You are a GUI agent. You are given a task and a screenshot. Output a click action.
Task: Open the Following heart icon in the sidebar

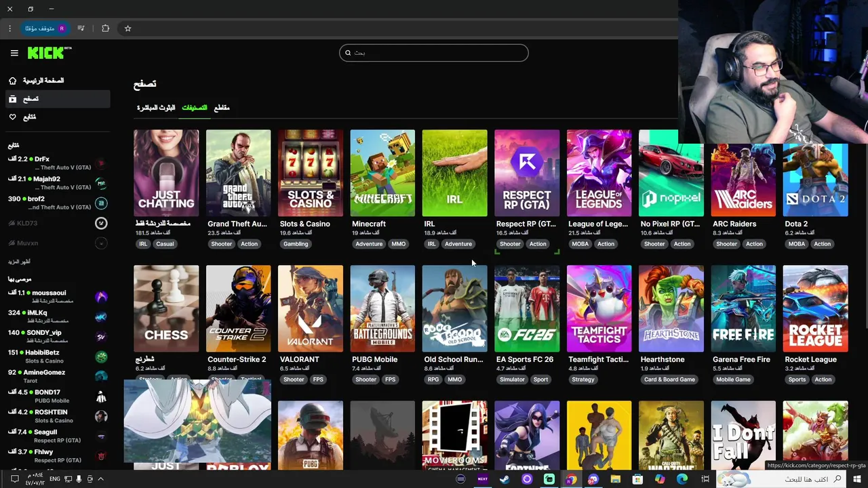click(12, 117)
